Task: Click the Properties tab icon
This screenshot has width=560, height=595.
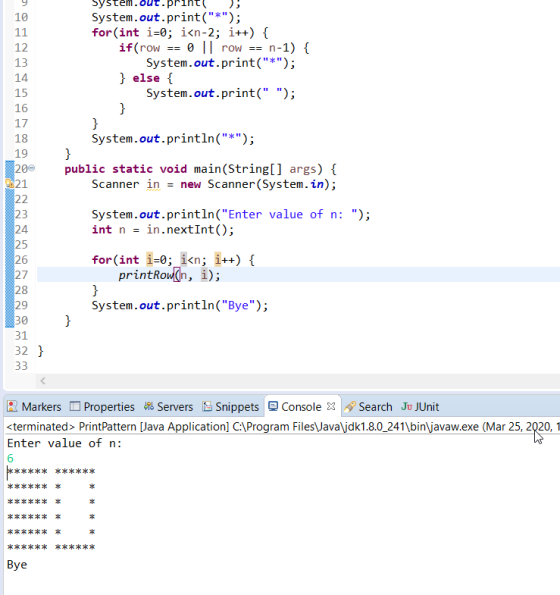Action: [x=75, y=406]
